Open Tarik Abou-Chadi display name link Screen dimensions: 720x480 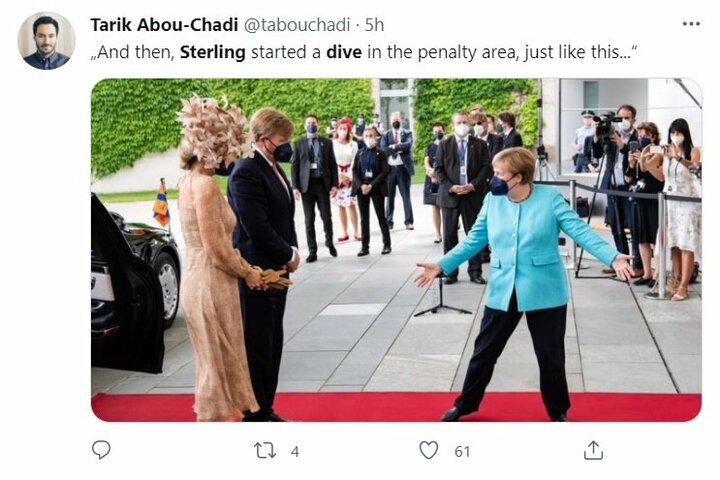(x=164, y=25)
